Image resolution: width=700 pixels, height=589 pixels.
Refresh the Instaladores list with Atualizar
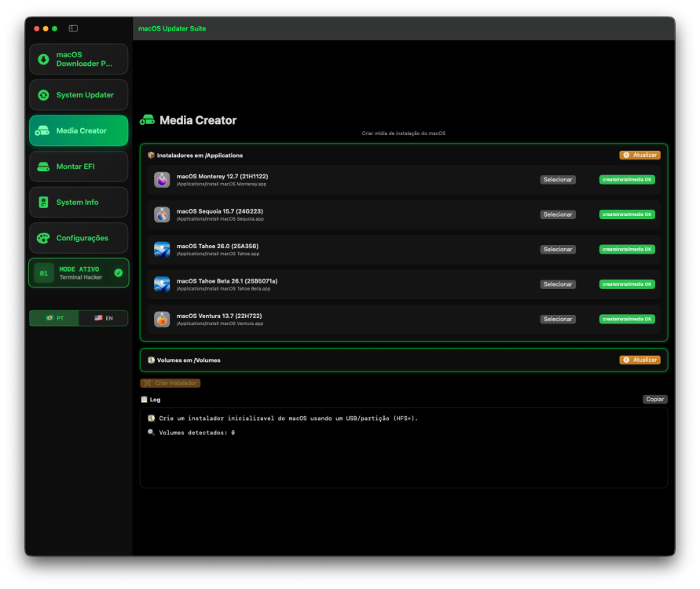point(640,155)
